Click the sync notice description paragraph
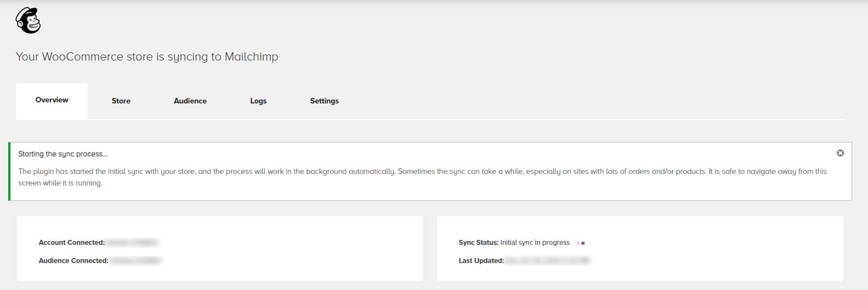The image size is (868, 290). (422, 177)
